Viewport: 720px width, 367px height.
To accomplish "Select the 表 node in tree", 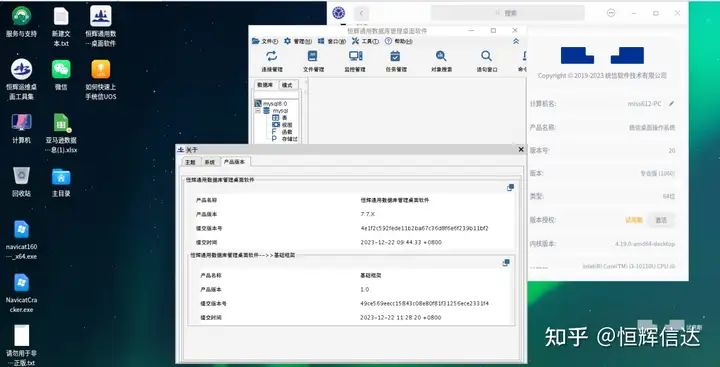I will [x=280, y=118].
